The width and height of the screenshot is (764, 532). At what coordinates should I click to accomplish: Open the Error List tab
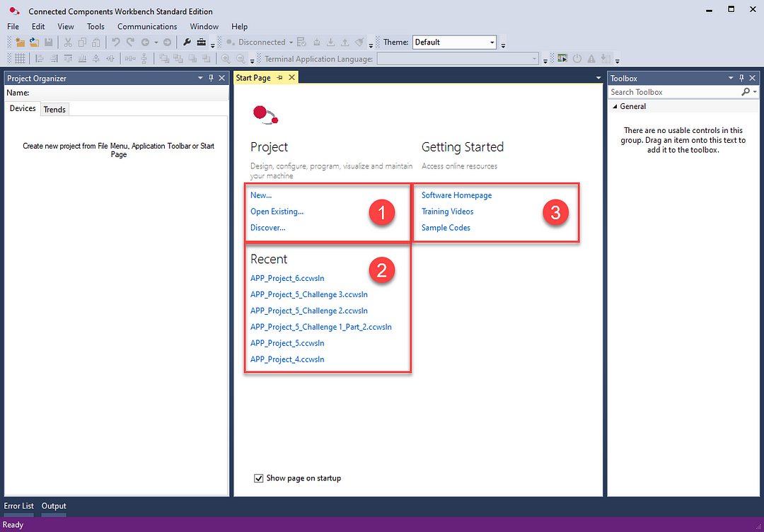(x=19, y=507)
